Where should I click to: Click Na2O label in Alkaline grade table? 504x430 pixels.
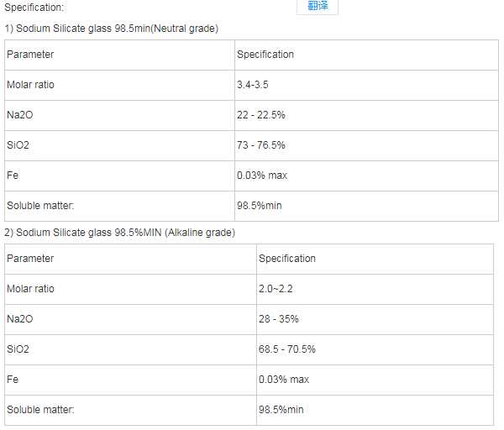(x=18, y=319)
